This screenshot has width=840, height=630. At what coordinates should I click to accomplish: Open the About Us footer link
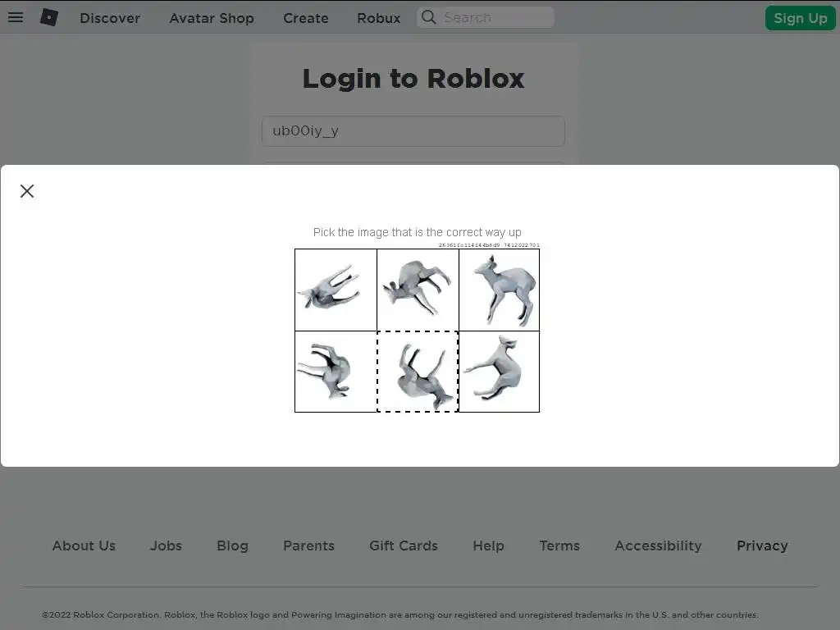pos(84,546)
